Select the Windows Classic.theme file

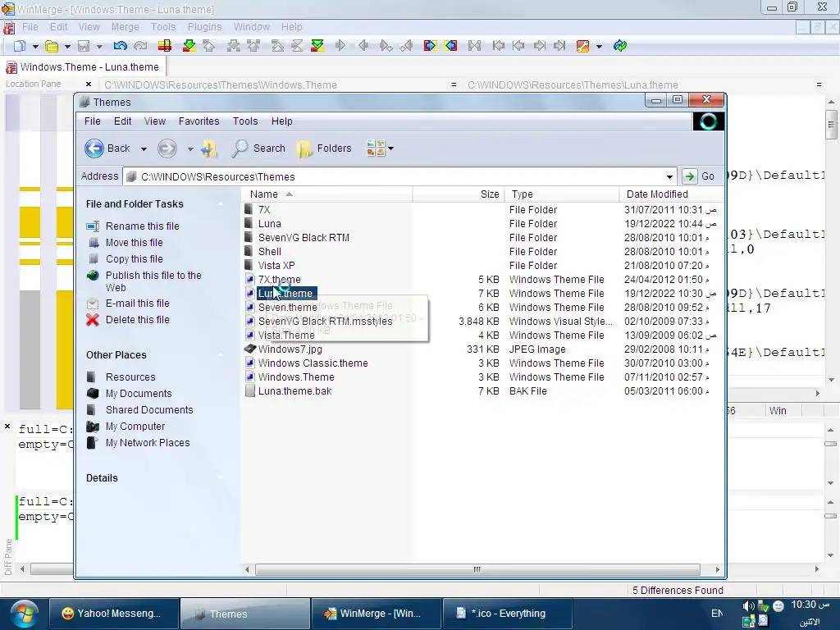pyautogui.click(x=313, y=363)
